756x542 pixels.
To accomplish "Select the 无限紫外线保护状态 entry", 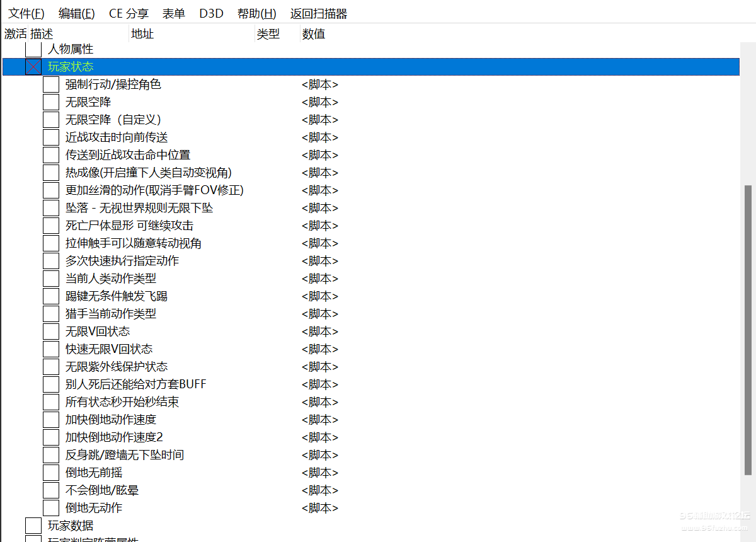I will [x=116, y=367].
